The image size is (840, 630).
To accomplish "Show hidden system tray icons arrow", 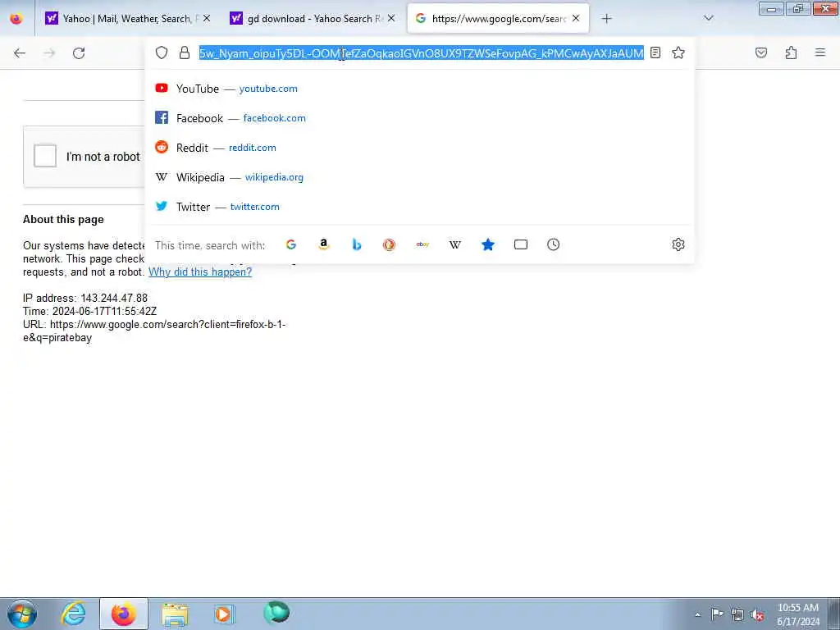I will 697,614.
